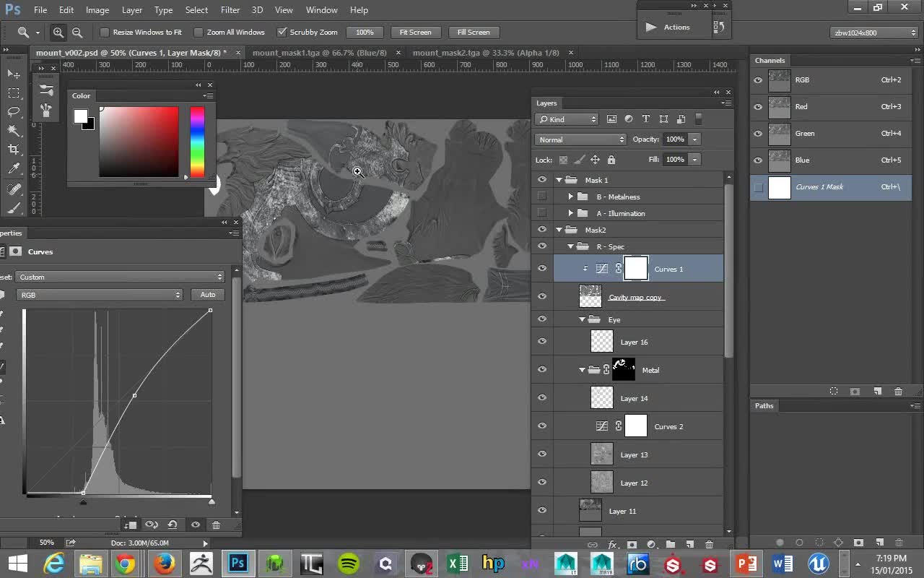
Task: Open the Window menu
Action: 321,10
